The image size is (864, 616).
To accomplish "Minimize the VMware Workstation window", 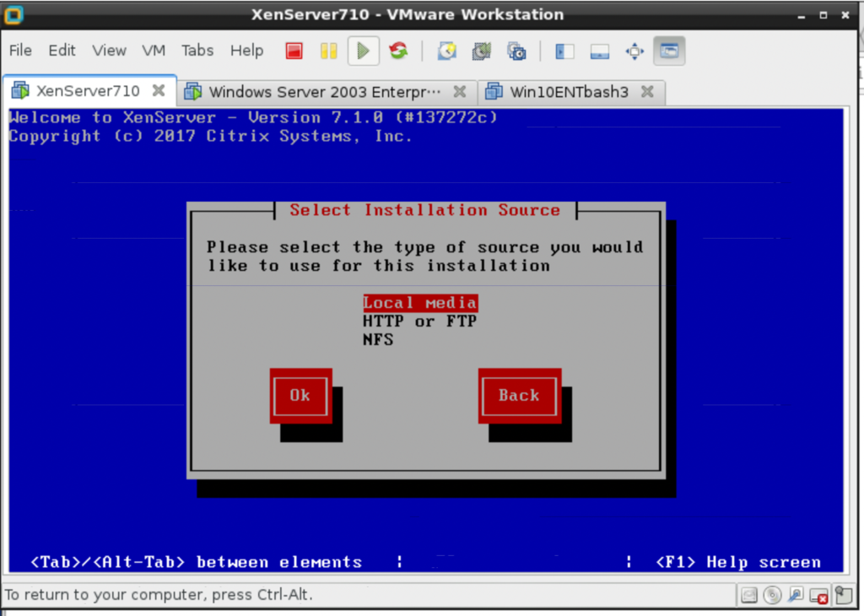I will (x=802, y=16).
